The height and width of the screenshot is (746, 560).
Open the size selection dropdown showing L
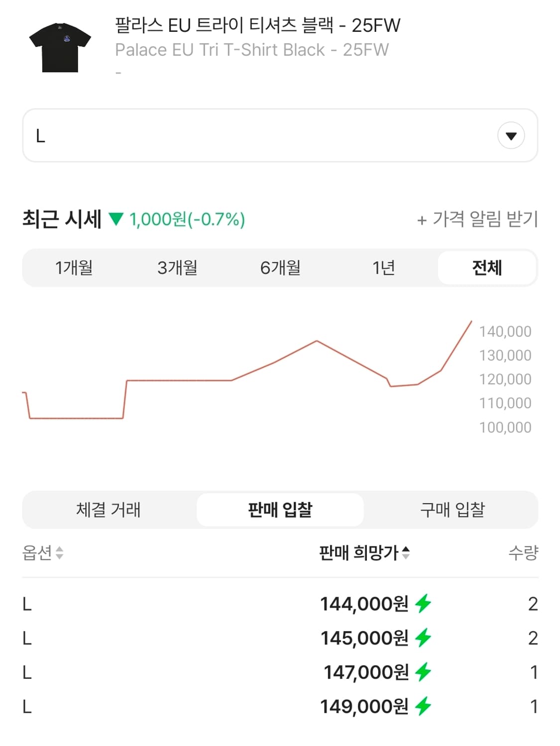coord(280,135)
